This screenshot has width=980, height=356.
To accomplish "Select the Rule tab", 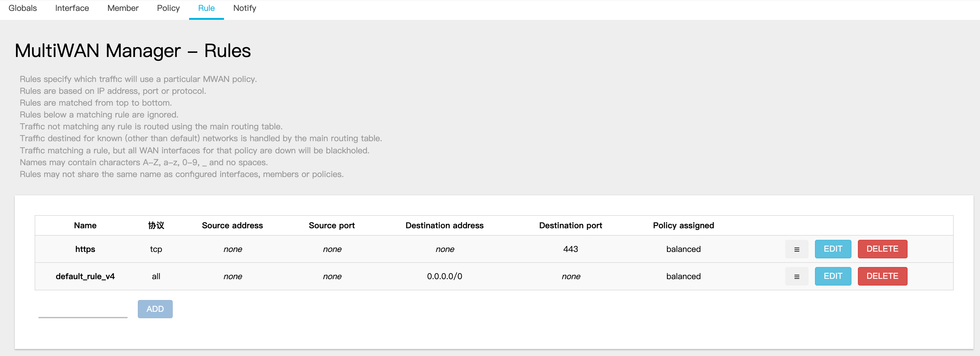I will pyautogui.click(x=206, y=8).
